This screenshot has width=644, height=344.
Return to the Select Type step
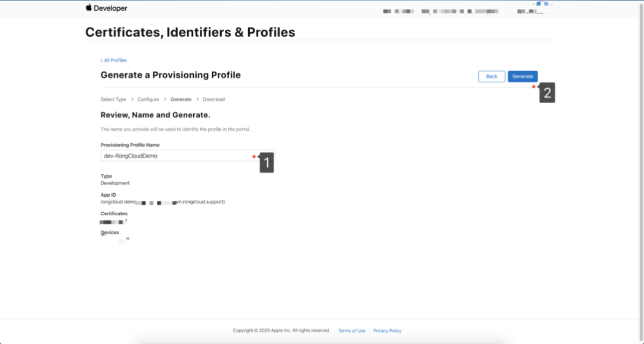[x=113, y=100]
